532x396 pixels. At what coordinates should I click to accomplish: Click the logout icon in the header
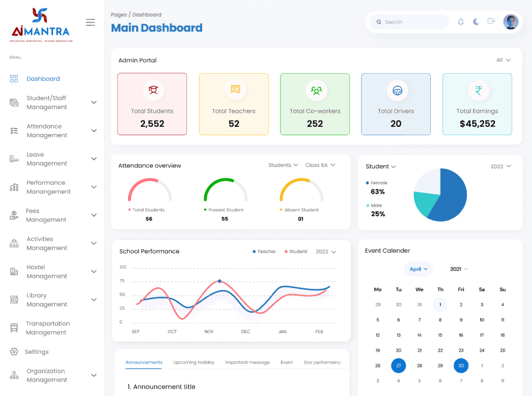click(491, 21)
